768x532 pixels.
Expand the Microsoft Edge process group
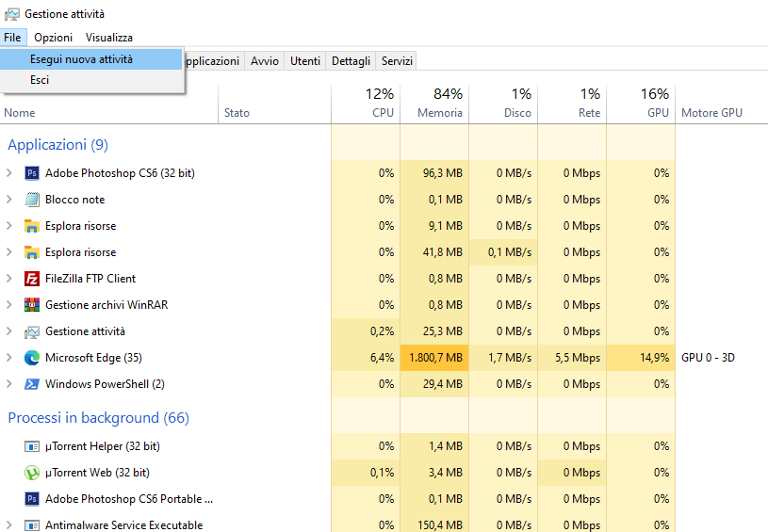tap(9, 358)
